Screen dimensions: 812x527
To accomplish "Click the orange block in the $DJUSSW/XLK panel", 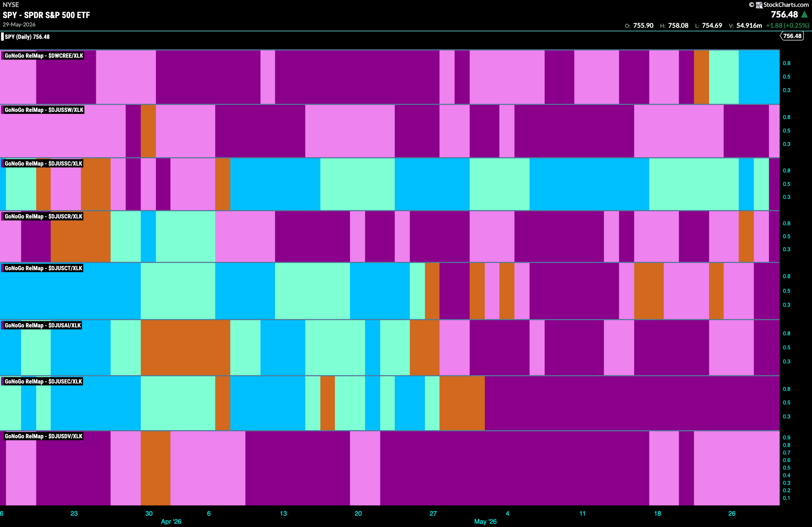I will pyautogui.click(x=148, y=131).
